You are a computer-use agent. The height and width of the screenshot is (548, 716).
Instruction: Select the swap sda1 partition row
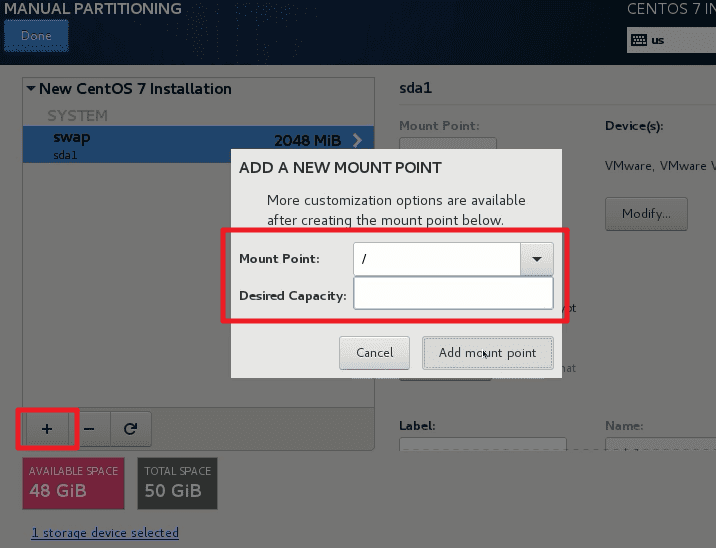coord(198,145)
